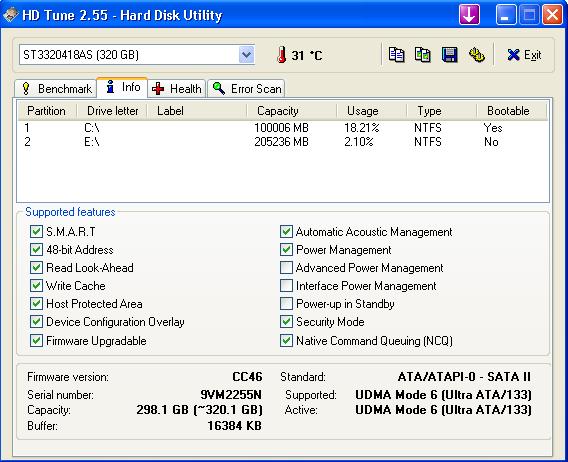Open the options settings icon
This screenshot has height=462, width=568.
click(x=476, y=55)
